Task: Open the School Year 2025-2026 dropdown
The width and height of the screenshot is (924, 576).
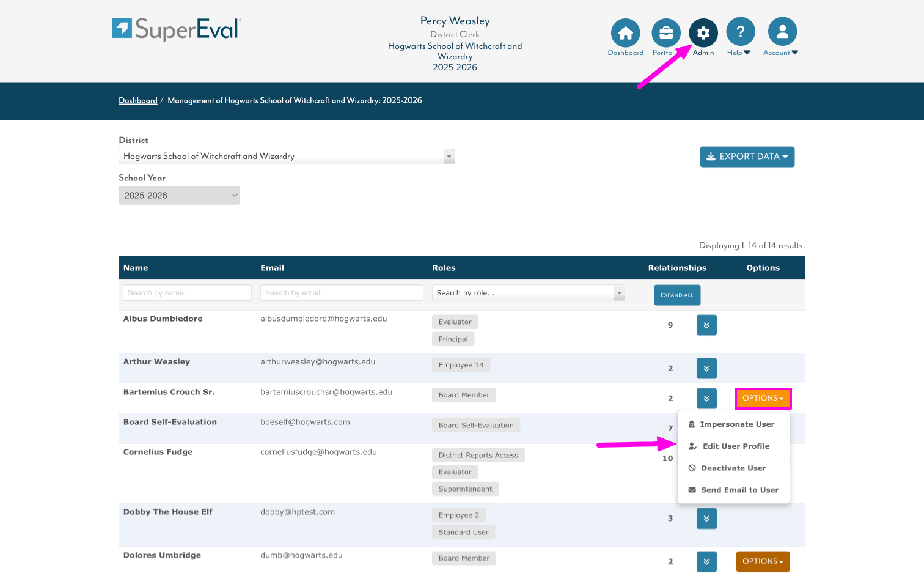Action: 179,196
